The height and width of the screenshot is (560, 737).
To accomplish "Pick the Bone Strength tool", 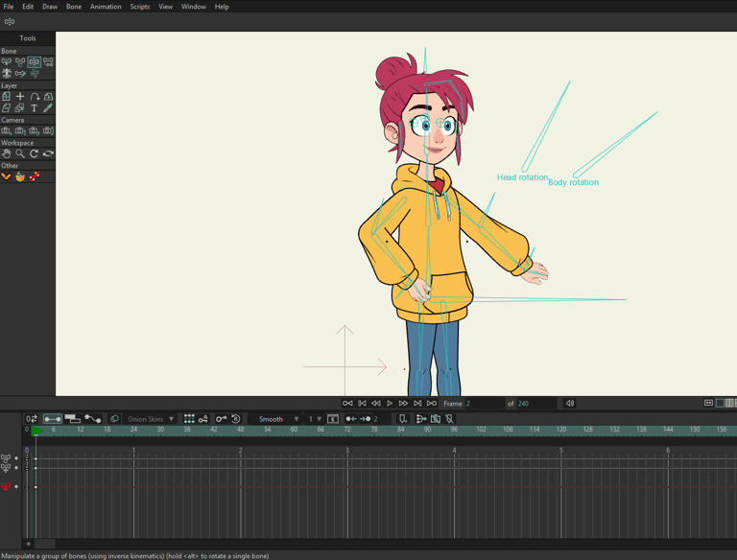I will click(x=20, y=74).
